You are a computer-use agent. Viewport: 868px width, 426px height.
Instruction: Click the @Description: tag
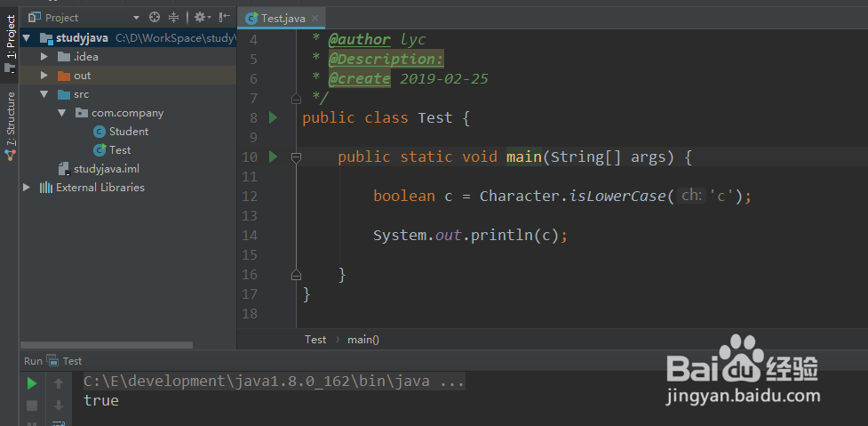coord(386,59)
